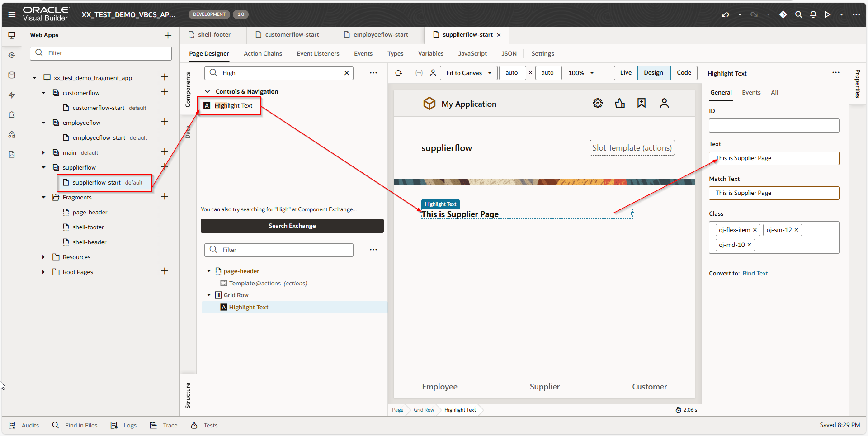Switch canvas to Code mode
Screen dimensions: 868x436
pyautogui.click(x=684, y=73)
